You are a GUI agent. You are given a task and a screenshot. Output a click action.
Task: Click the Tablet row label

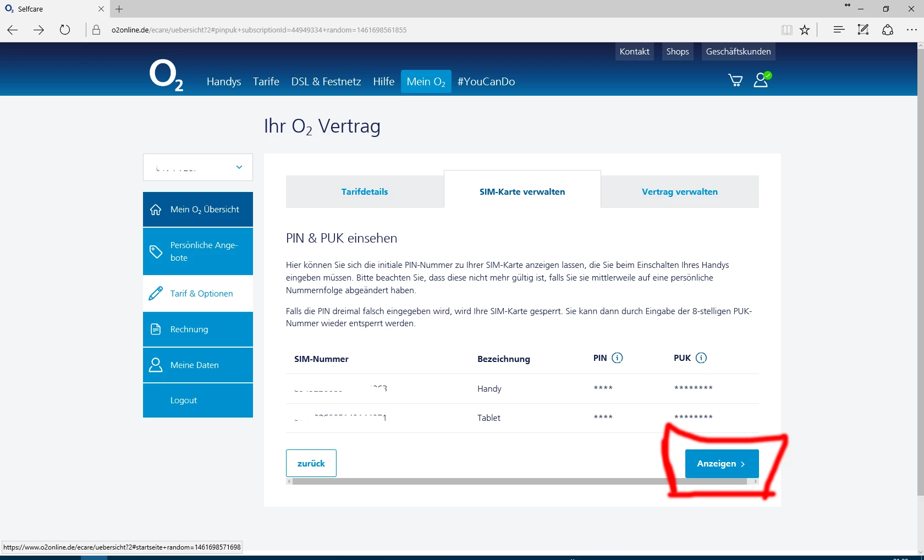489,418
